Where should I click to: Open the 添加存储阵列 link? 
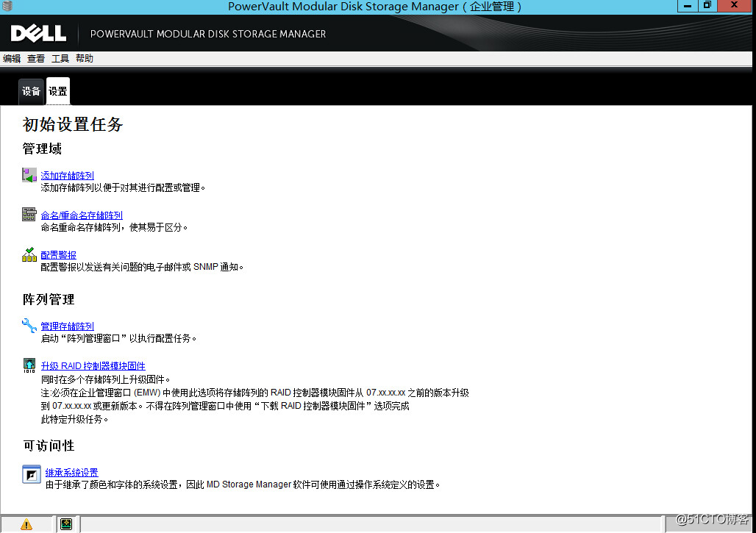pyautogui.click(x=68, y=176)
